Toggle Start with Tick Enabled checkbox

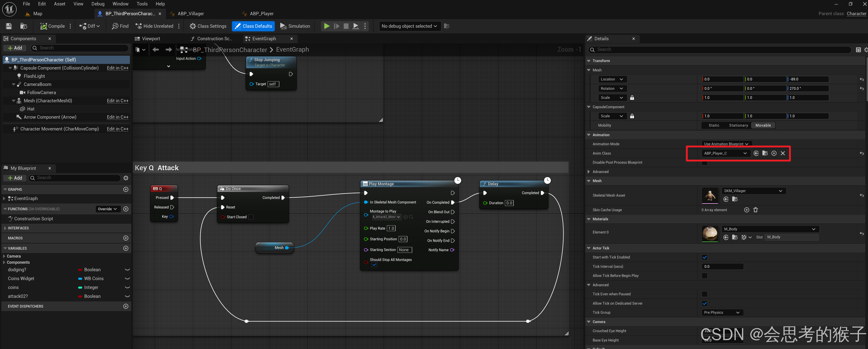click(704, 257)
